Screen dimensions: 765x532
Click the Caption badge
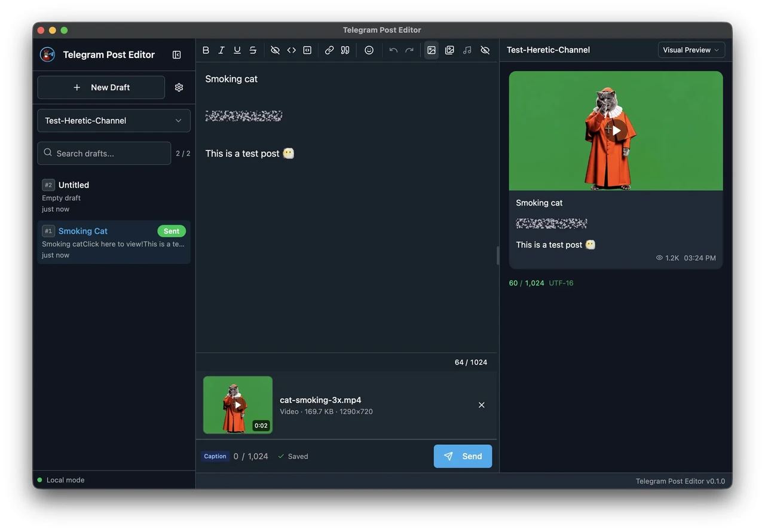pyautogui.click(x=215, y=456)
